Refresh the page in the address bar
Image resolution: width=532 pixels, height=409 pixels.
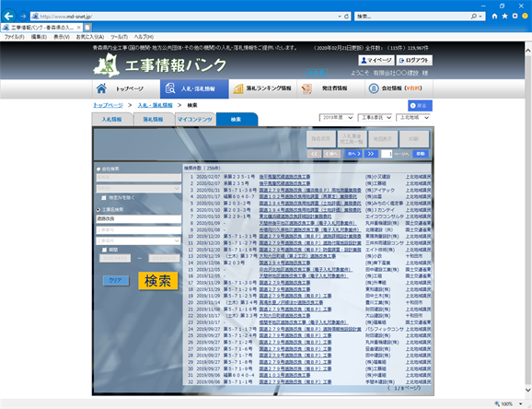tap(346, 17)
